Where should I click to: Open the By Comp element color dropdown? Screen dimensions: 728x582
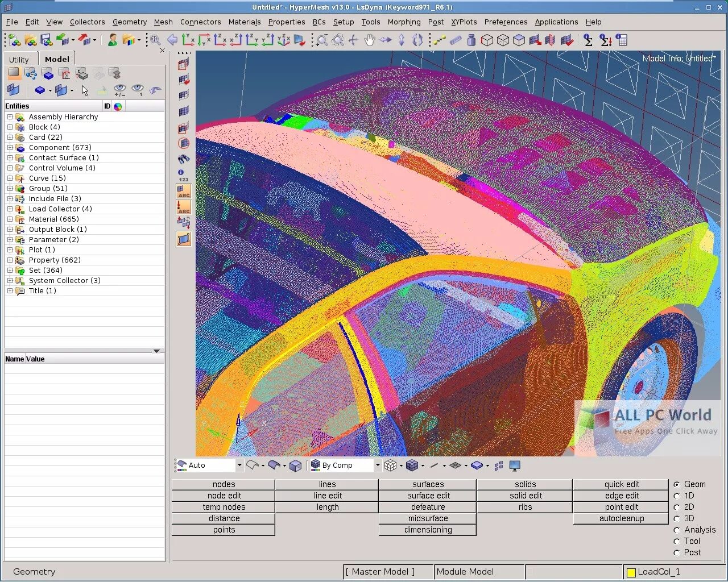[x=377, y=465]
